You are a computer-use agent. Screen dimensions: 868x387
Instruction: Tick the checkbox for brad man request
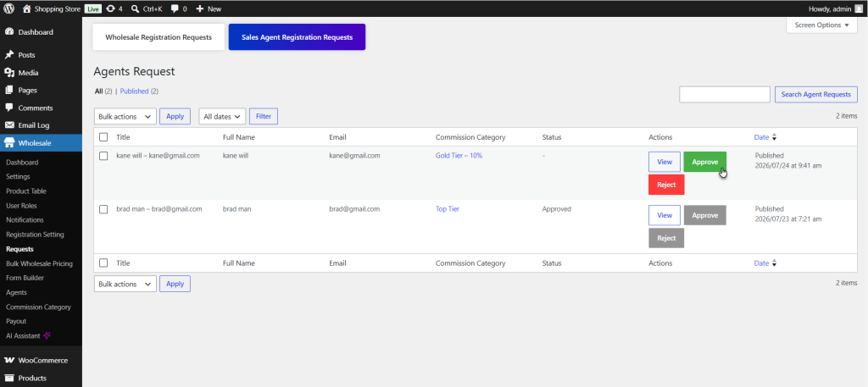pyautogui.click(x=103, y=209)
